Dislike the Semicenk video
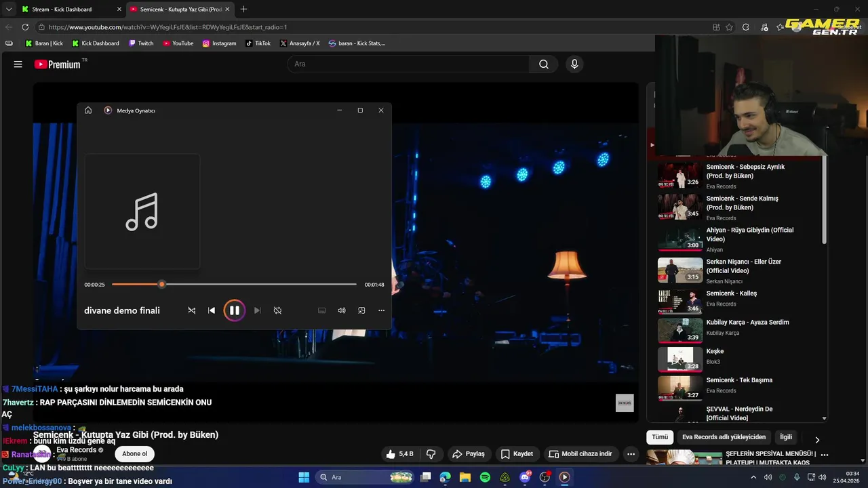This screenshot has width=868, height=488. (x=431, y=454)
